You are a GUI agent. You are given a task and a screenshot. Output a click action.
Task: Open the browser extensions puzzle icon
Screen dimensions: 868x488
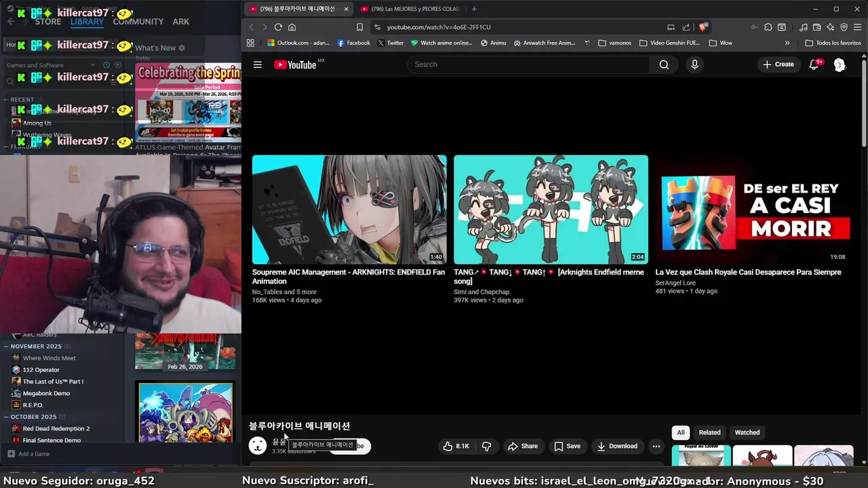[x=768, y=27]
